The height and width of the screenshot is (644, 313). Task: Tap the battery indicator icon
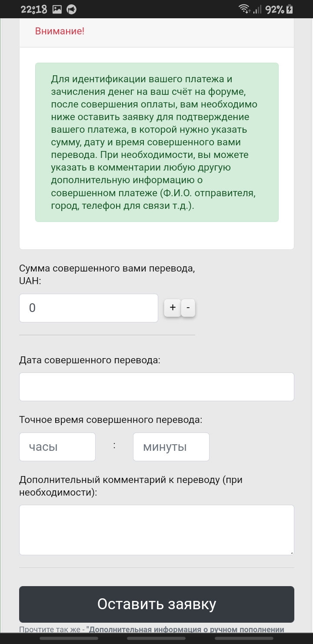coord(290,9)
